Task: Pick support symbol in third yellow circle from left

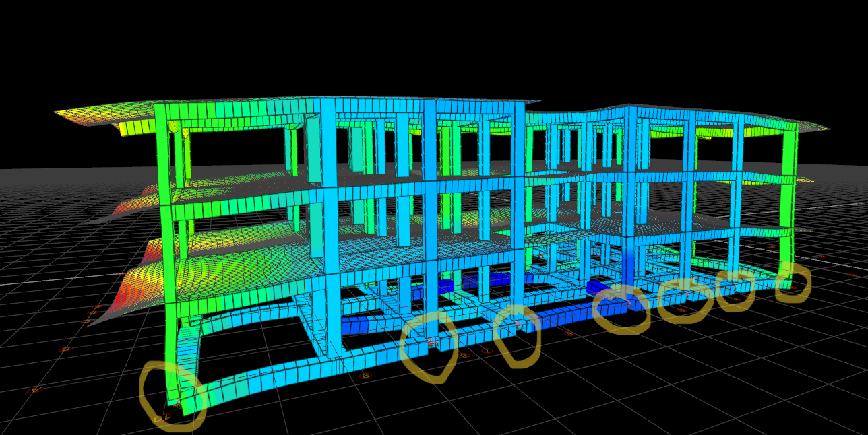Action: 519,325
